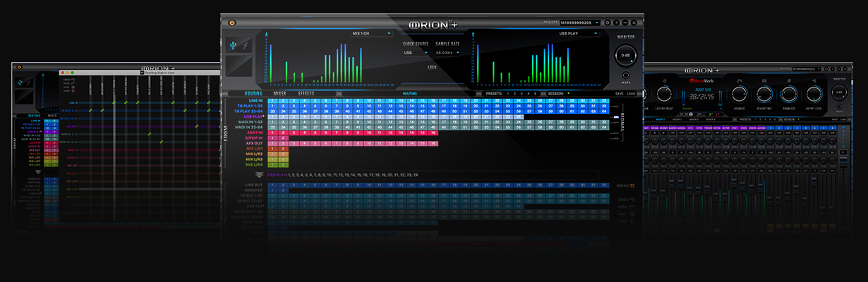Image resolution: width=868 pixels, height=282 pixels.
Task: Open the MIX 1 CH meter dropdown
Action: click(x=370, y=33)
